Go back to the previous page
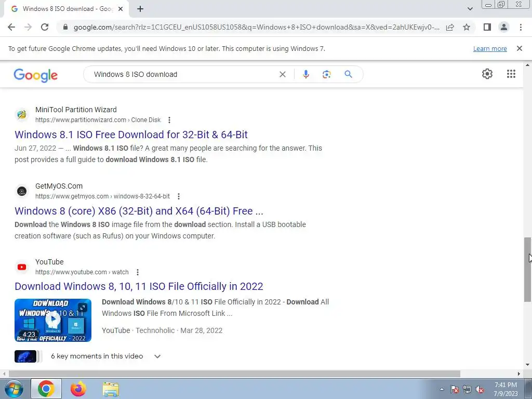532x399 pixels. (11, 27)
